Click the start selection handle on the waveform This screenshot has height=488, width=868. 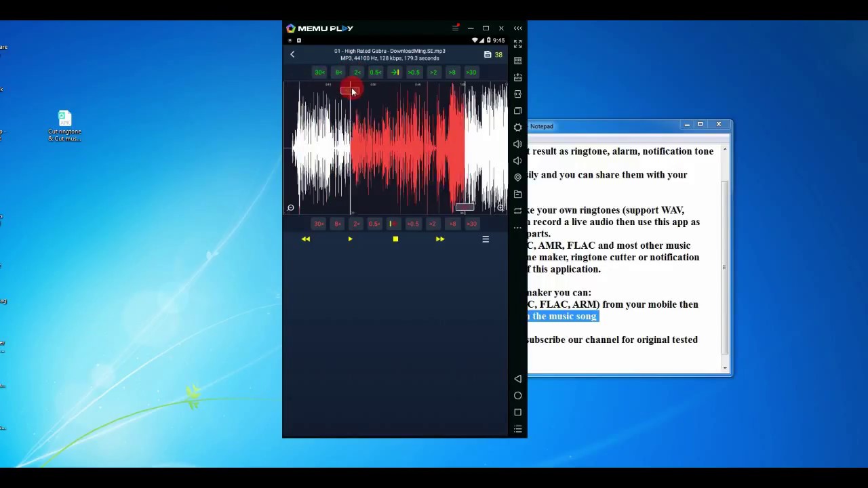[349, 90]
